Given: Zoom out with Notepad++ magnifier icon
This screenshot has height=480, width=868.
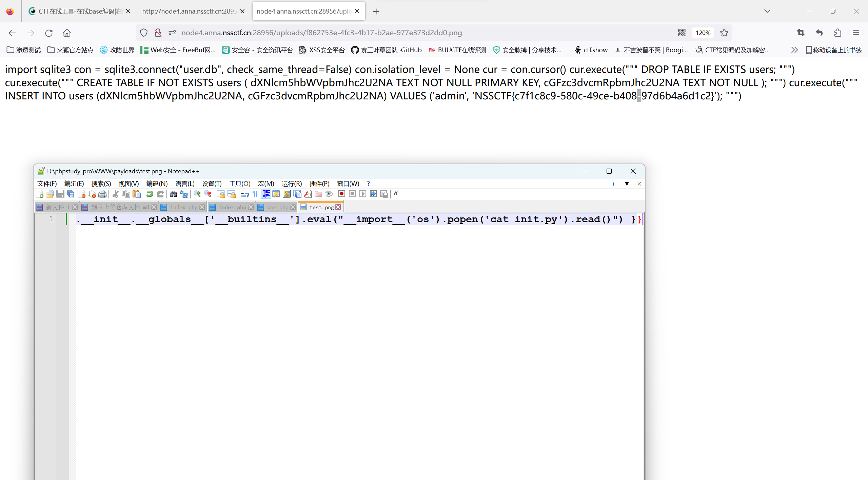Looking at the screenshot, I should [x=208, y=194].
